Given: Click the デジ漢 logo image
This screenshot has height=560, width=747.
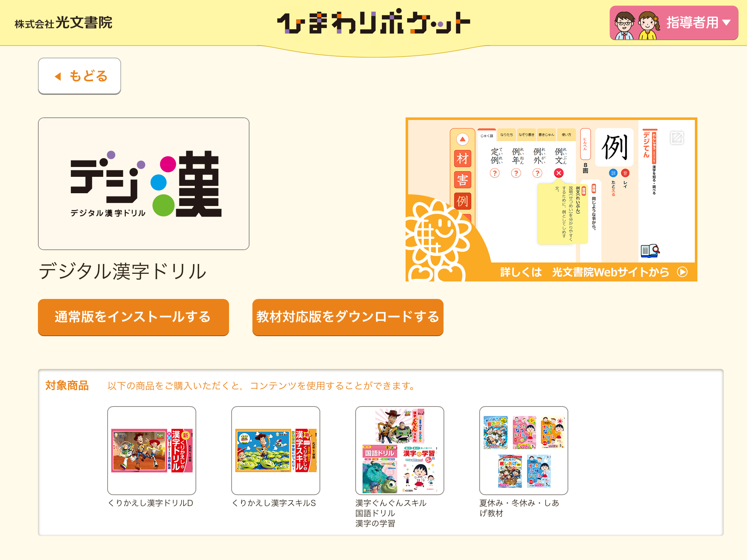Looking at the screenshot, I should click(144, 184).
